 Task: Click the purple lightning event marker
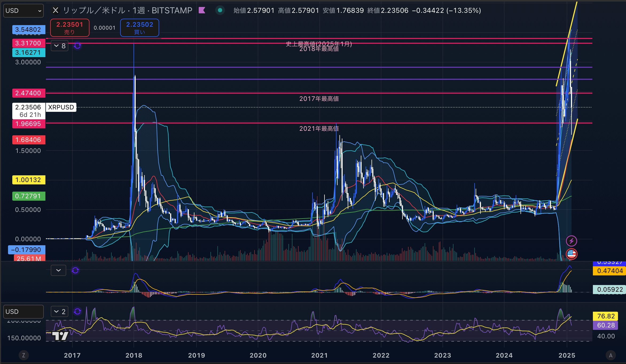(x=572, y=241)
